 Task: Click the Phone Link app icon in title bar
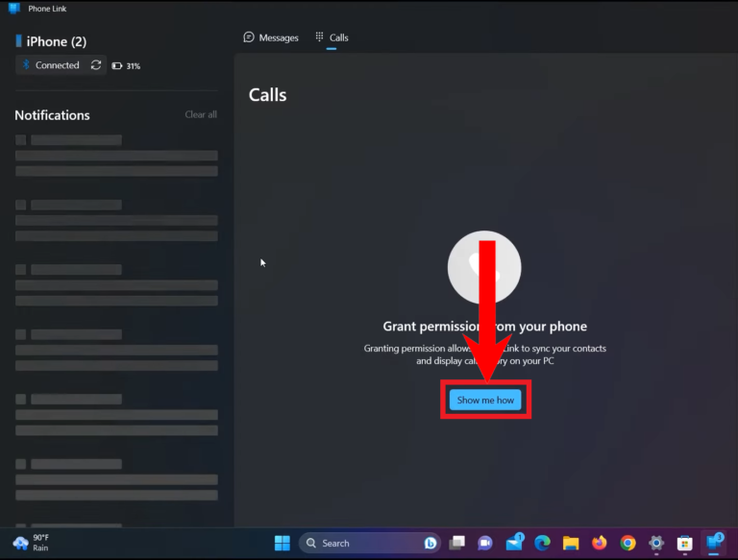(14, 9)
